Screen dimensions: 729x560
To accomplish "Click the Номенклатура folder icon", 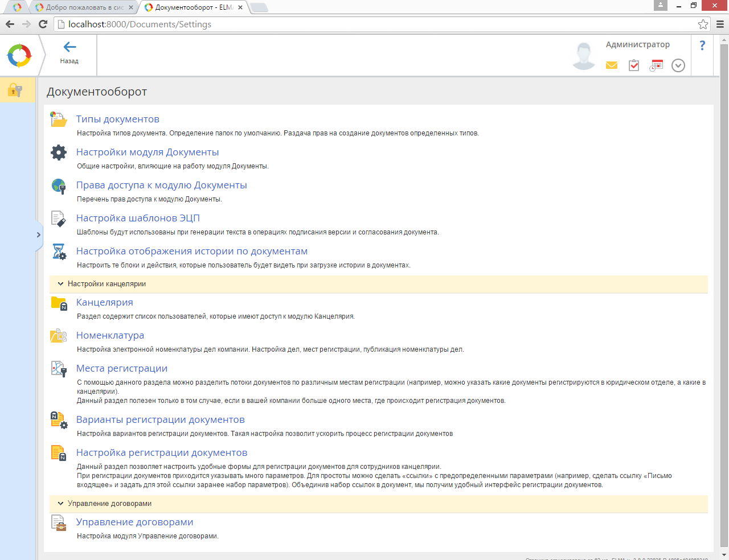I will click(x=59, y=336).
